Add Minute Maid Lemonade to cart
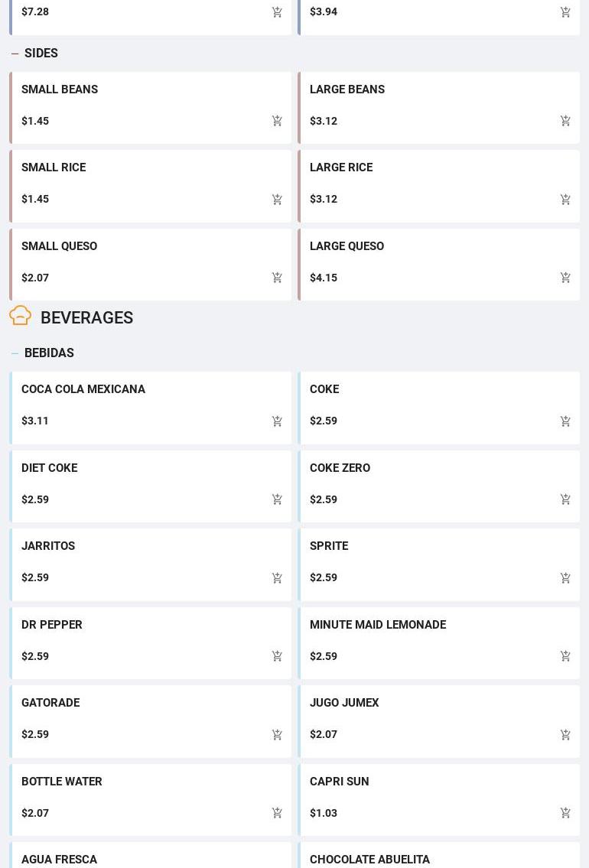The width and height of the screenshot is (589, 868). coord(565,656)
